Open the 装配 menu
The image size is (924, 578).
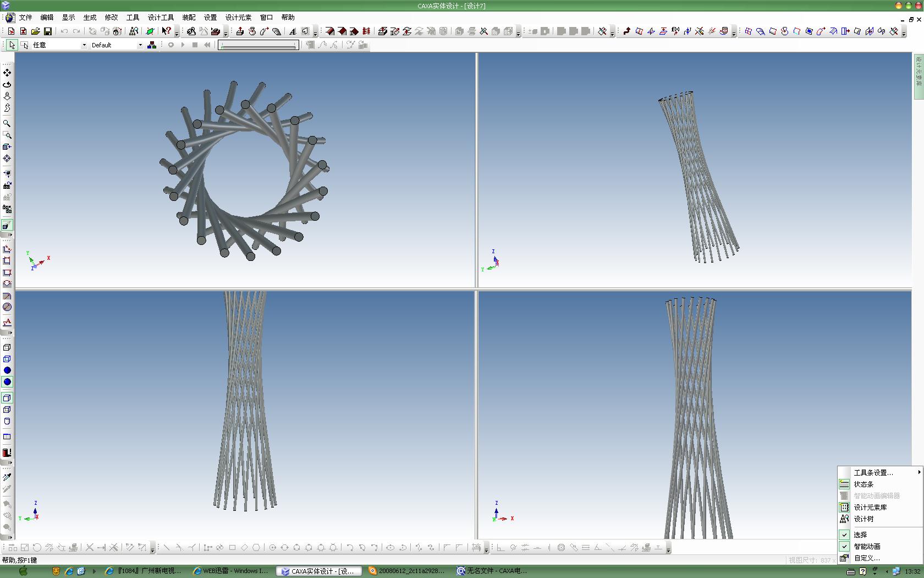point(189,18)
